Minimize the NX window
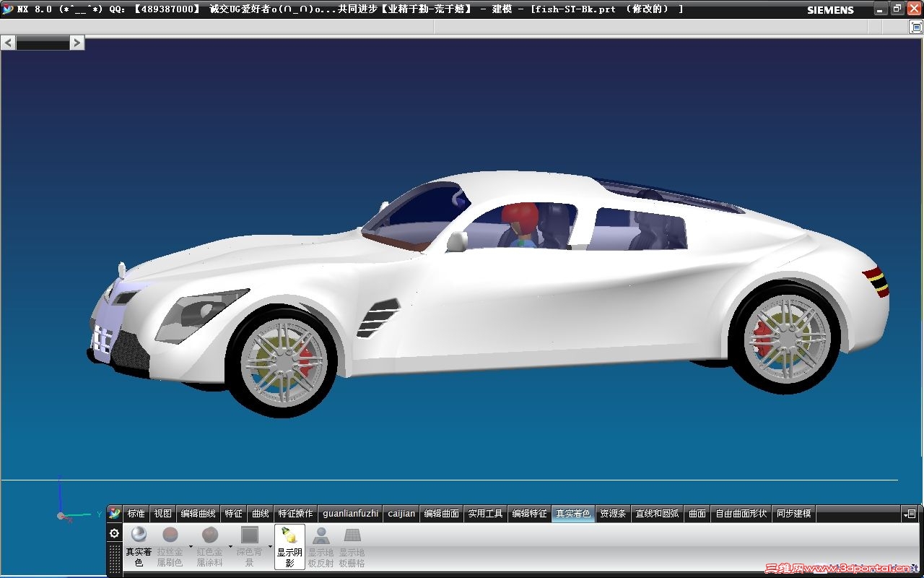924x578 pixels. pyautogui.click(x=881, y=9)
